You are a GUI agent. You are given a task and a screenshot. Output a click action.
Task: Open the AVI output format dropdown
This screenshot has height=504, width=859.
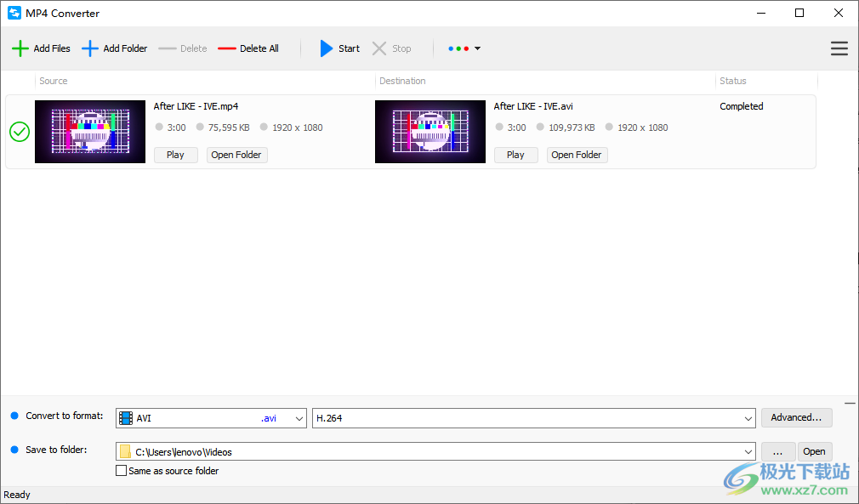[x=299, y=417]
